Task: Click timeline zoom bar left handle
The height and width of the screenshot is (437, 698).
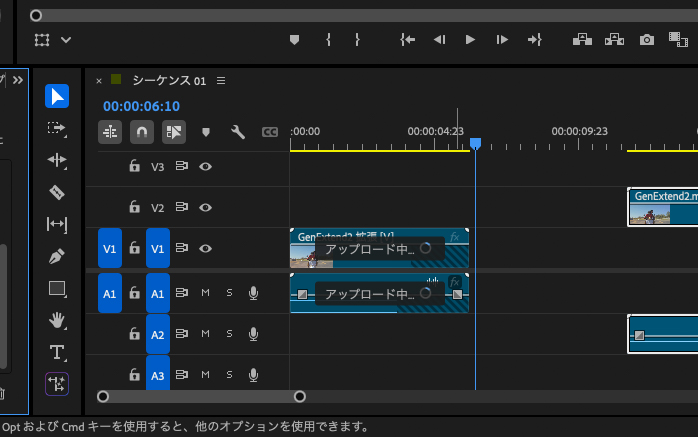Action: (103, 397)
